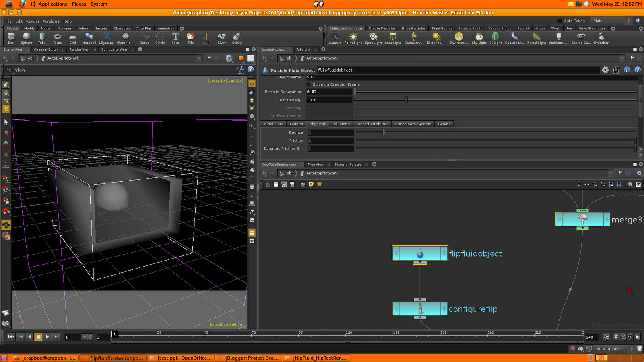
Task: Click the Sticky shelf tool
Action: 237,38
